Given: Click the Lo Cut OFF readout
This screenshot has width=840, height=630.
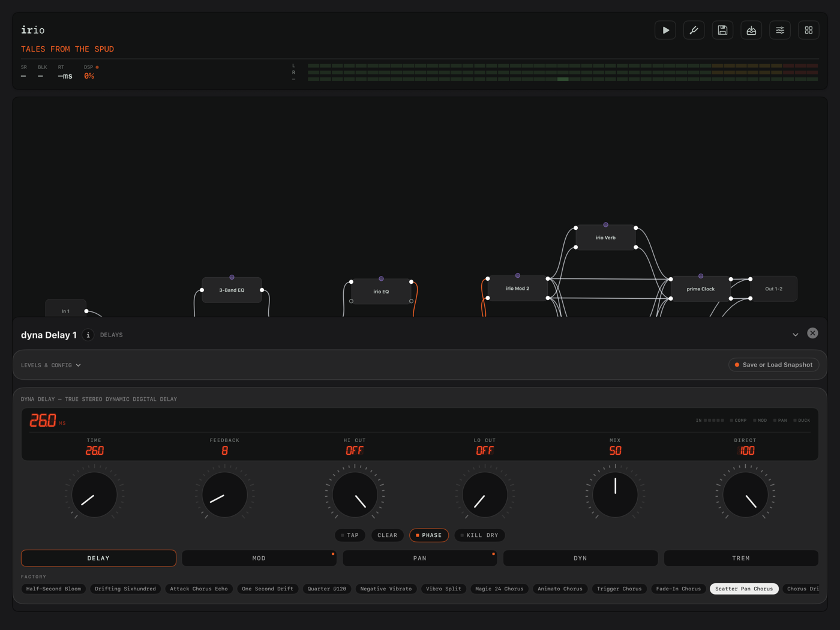Looking at the screenshot, I should tap(485, 451).
